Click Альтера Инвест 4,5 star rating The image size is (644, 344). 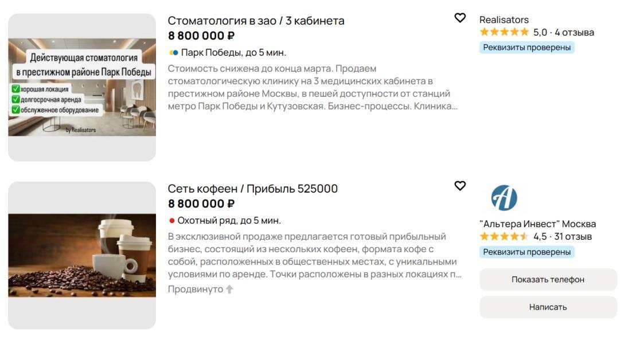(504, 237)
